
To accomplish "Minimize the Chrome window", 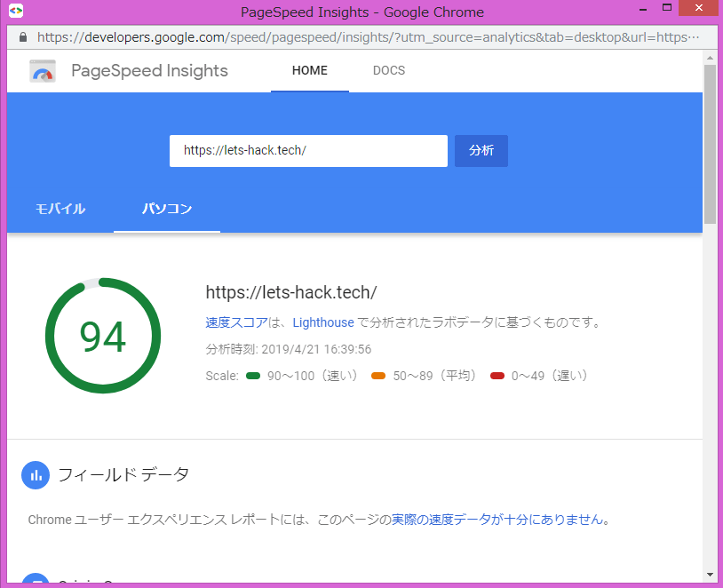I will (643, 9).
